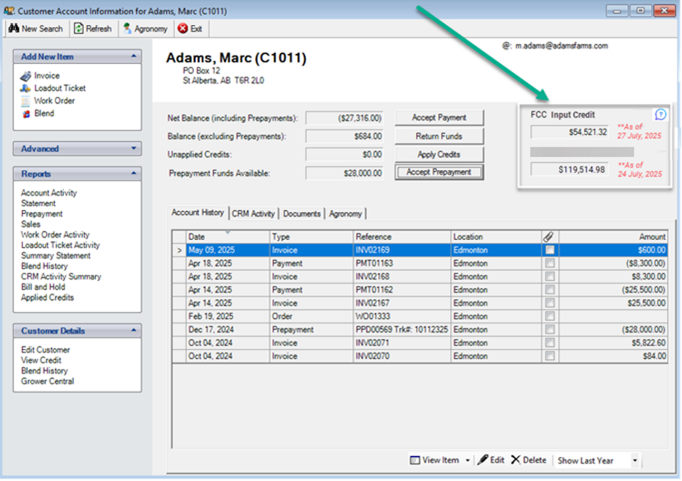Screen dimensions: 682x481
Task: Click the Accept Payment button
Action: coord(439,117)
